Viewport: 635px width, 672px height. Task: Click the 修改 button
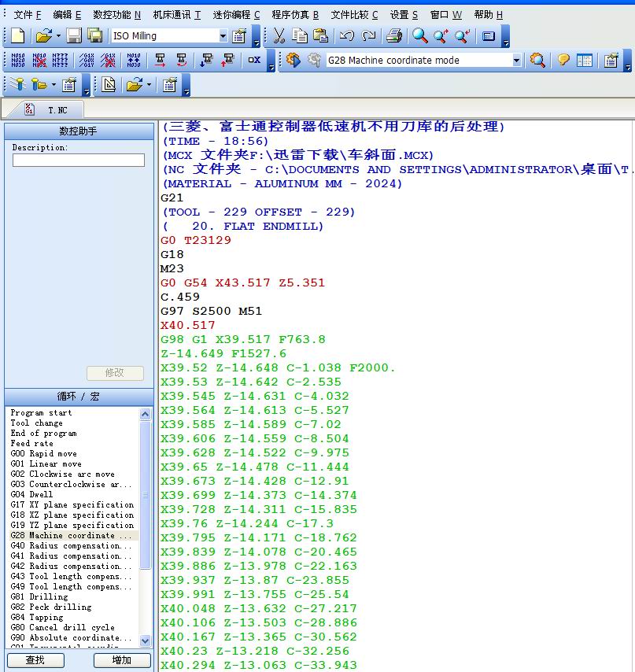[115, 373]
